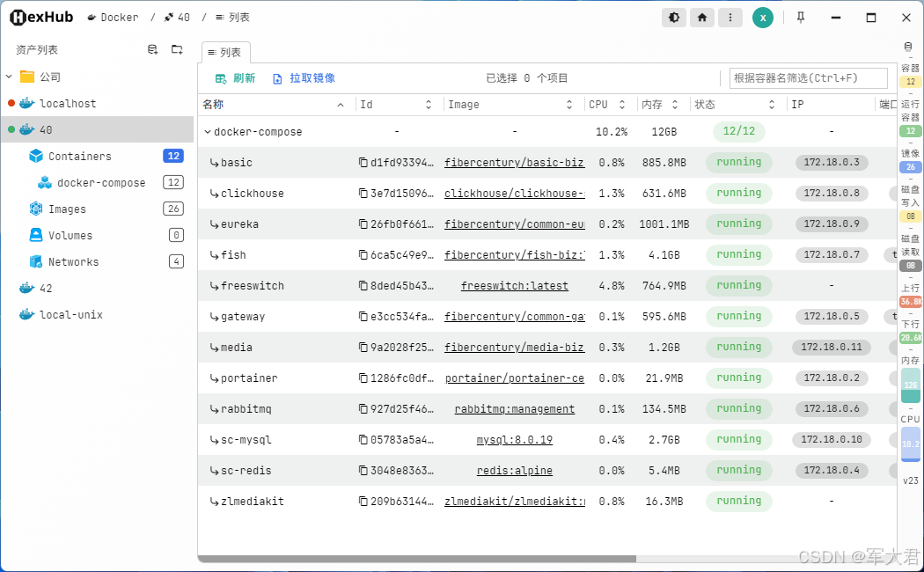This screenshot has height=572, width=924.
Task: Click Docker in the breadcrumb
Action: pos(114,18)
